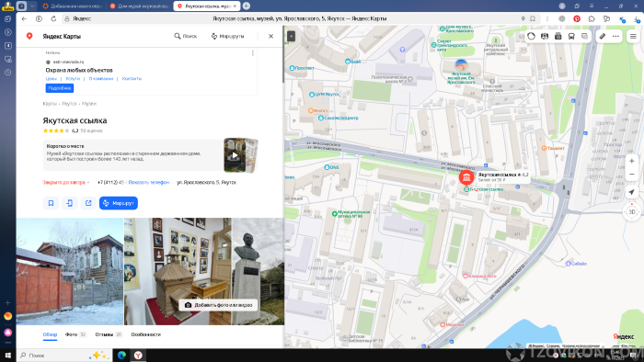Click Музеи in the breadcrumb trail
The height and width of the screenshot is (362, 644).
(89, 104)
